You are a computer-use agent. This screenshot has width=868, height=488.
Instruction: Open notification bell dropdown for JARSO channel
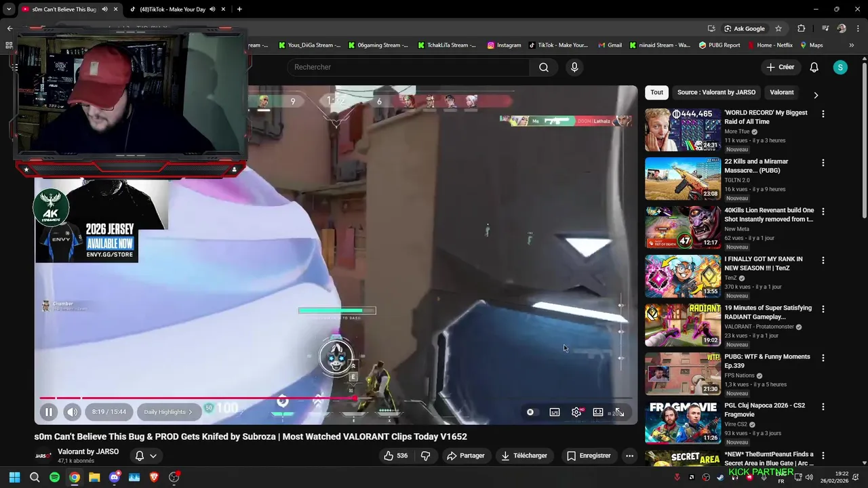[146, 456]
